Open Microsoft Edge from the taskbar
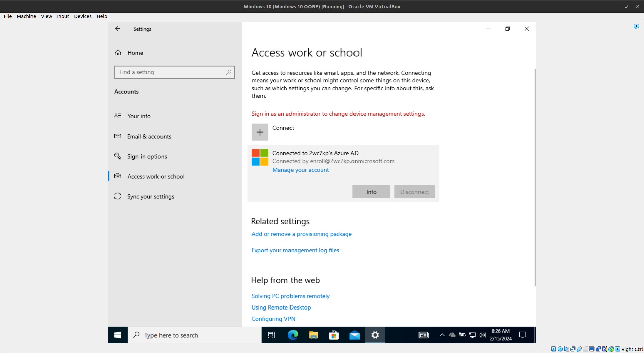This screenshot has width=644, height=353. coord(293,335)
